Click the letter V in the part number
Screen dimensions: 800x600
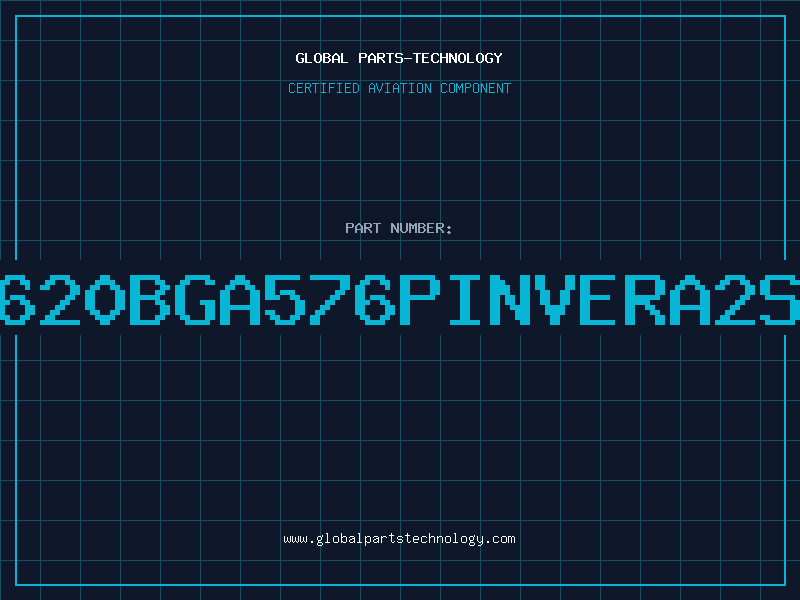tap(555, 299)
